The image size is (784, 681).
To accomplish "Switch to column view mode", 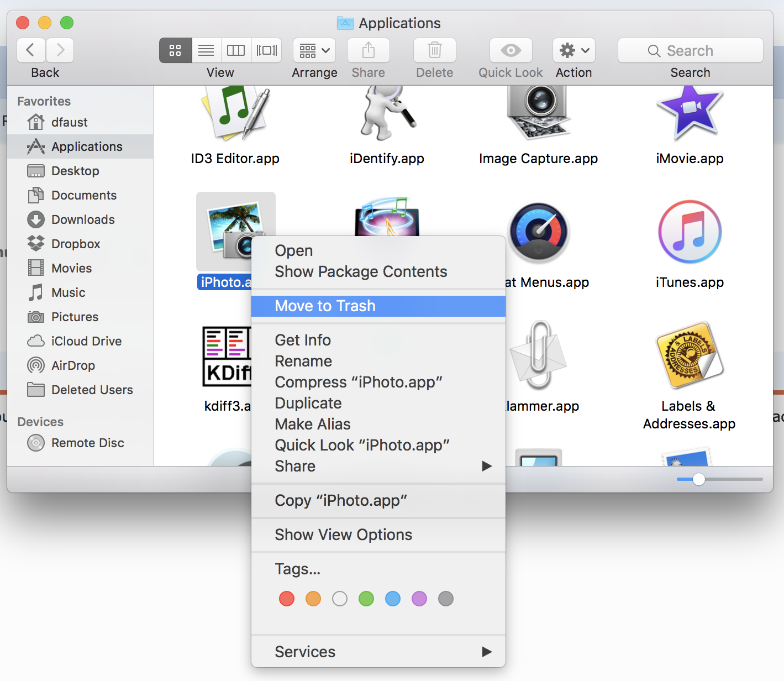I will (x=236, y=50).
